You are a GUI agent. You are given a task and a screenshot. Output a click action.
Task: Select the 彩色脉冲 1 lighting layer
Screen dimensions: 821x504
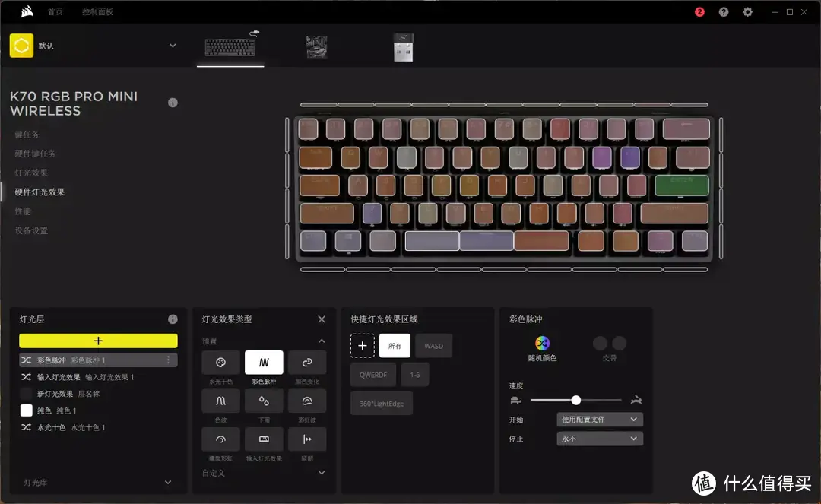pos(98,360)
